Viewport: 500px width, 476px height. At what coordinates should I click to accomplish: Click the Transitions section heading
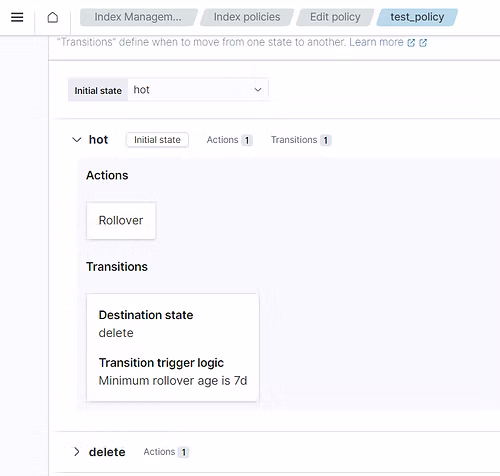coord(117,267)
